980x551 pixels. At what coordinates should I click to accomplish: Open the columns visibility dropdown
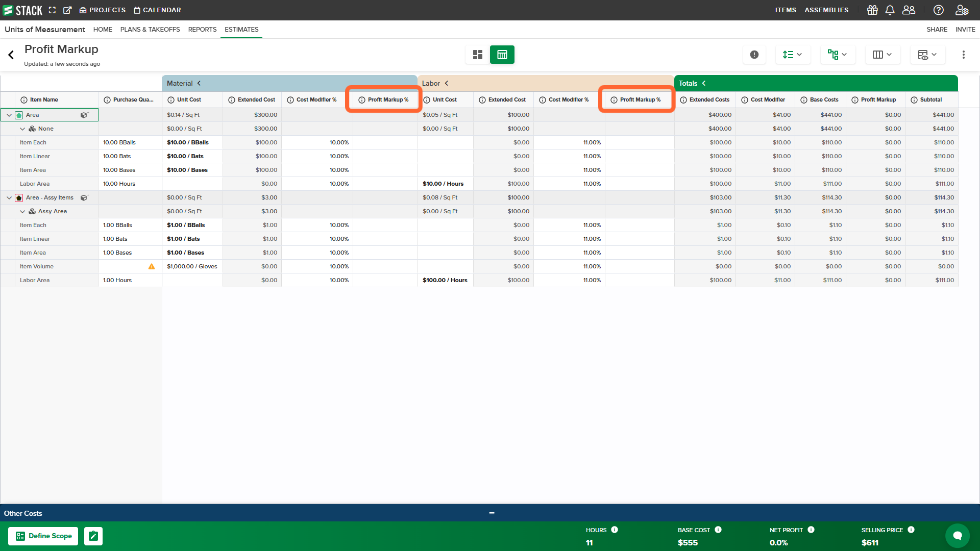[882, 55]
